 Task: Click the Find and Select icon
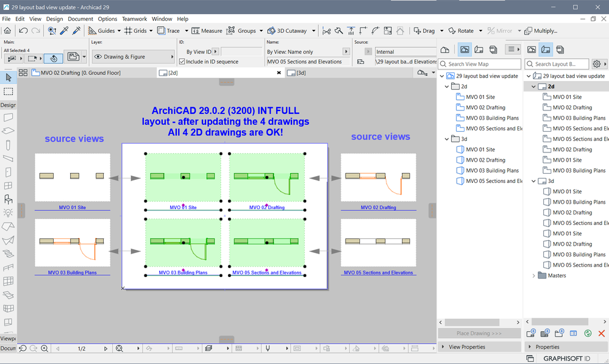[x=52, y=30]
